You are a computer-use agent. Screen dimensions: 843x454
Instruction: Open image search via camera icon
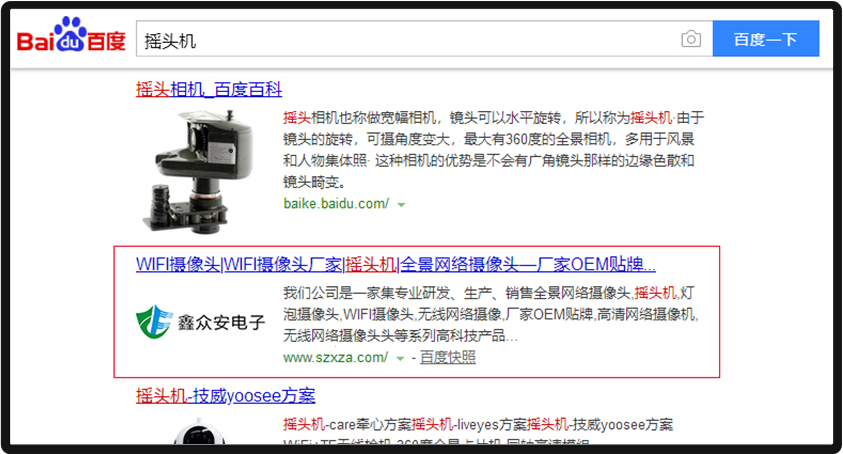(690, 40)
